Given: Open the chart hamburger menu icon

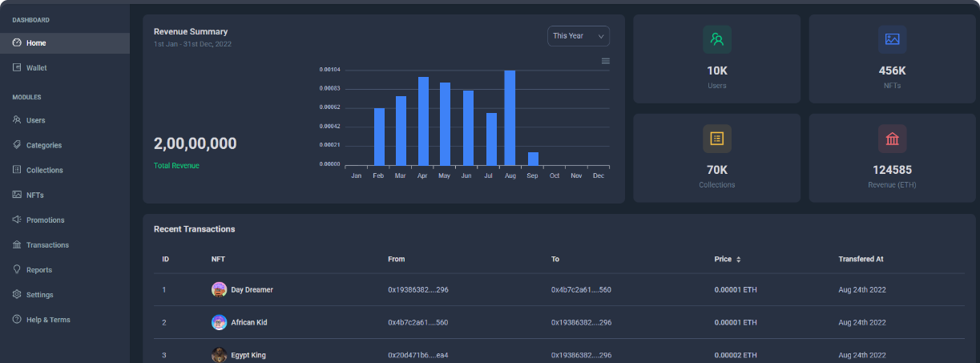Looking at the screenshot, I should [606, 61].
